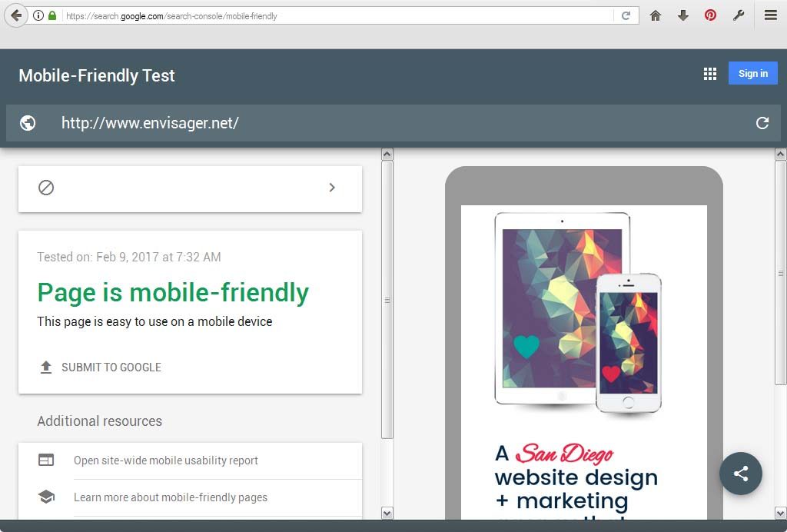The width and height of the screenshot is (787, 532).
Task: Click the 'Tested on: Feb 9, 2017' text
Action: pos(129,257)
